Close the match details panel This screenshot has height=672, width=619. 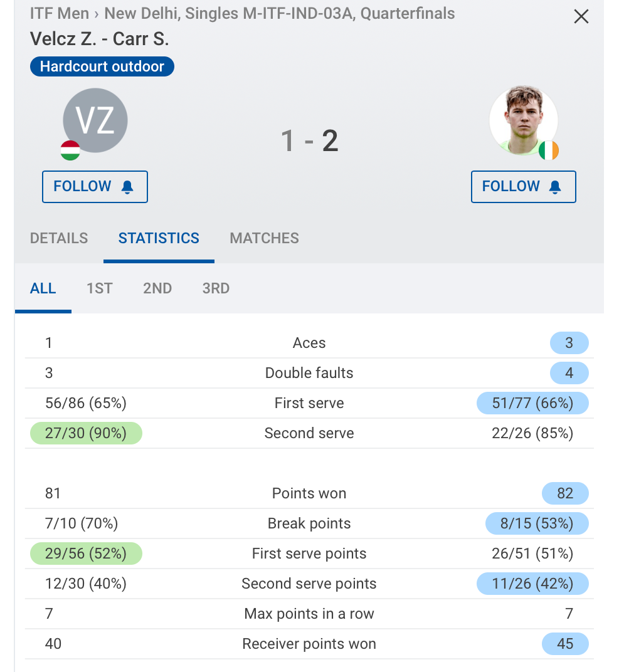(x=581, y=17)
